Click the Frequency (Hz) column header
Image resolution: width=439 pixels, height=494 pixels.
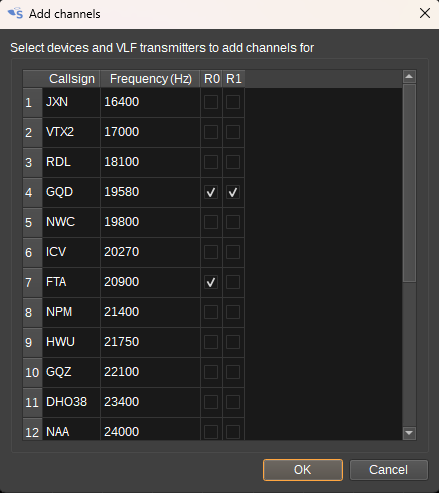[150, 79]
